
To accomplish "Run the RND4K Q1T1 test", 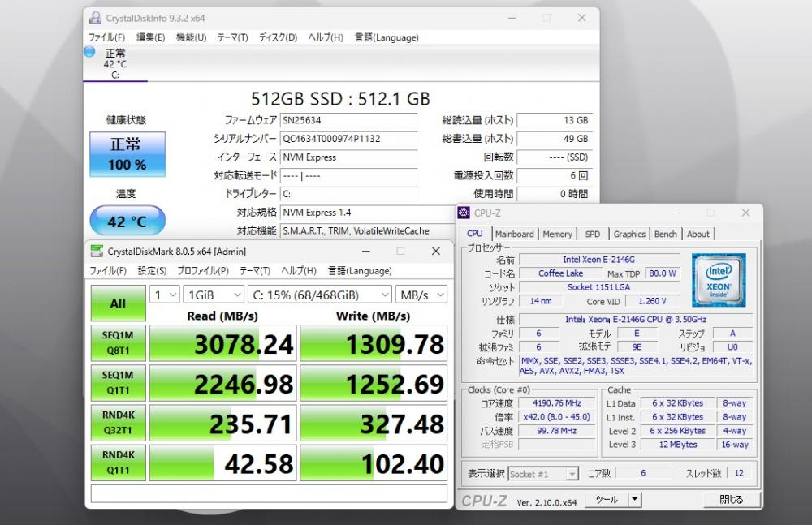I will pyautogui.click(x=118, y=463).
